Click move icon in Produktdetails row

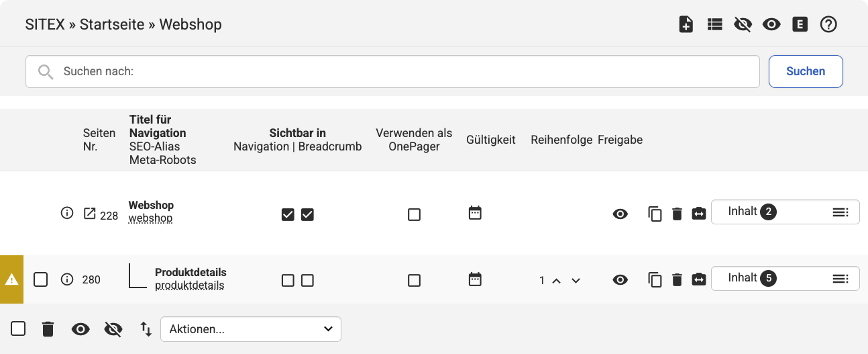point(698,279)
